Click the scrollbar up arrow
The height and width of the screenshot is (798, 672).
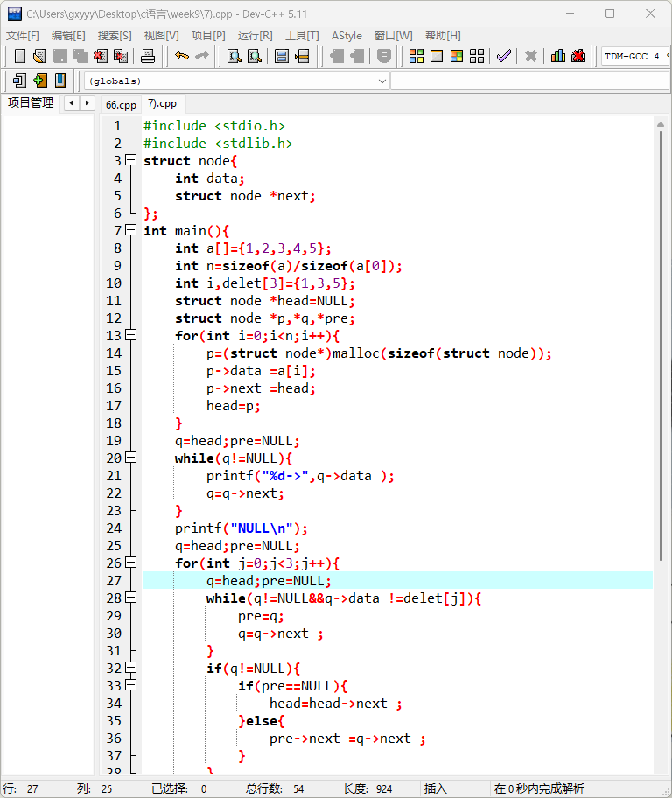pos(661,125)
